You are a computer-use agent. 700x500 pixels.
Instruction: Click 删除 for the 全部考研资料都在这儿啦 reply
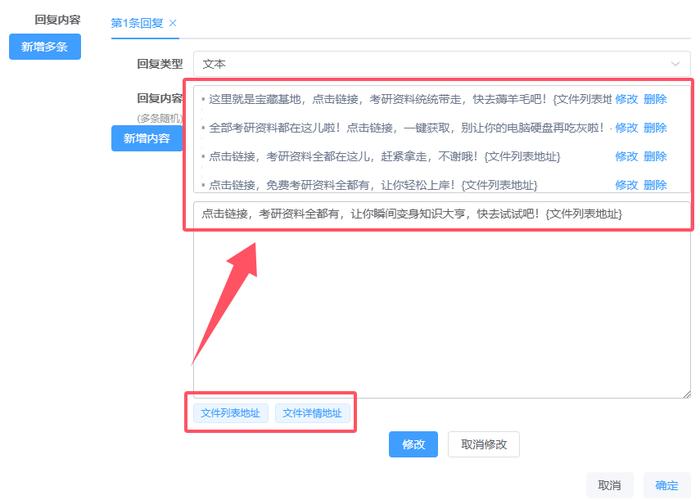click(x=655, y=128)
